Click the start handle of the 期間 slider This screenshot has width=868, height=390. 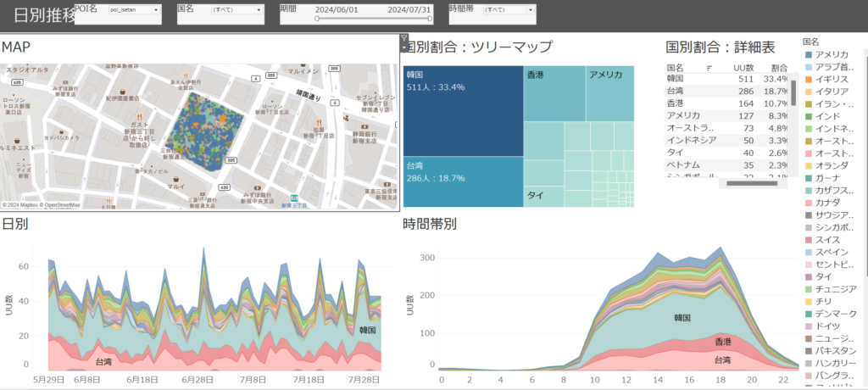316,18
